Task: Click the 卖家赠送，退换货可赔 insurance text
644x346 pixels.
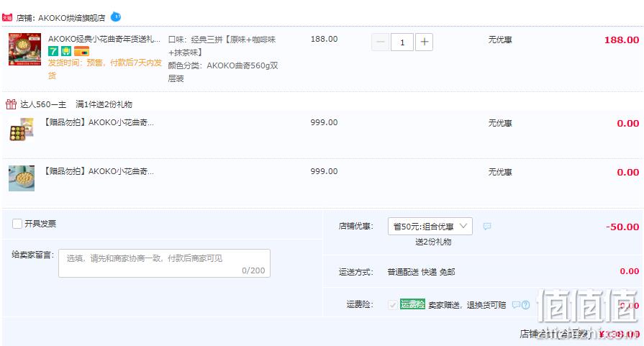Action: click(x=467, y=305)
